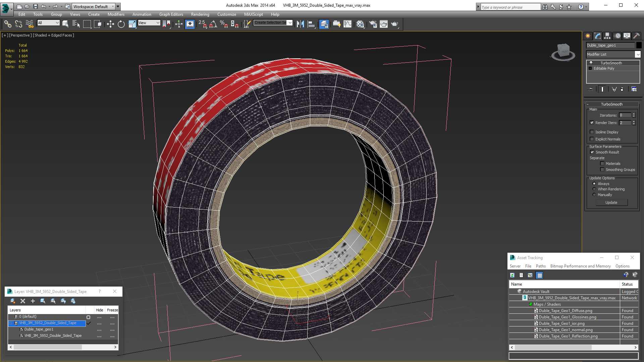Open the Create Selection Set dropdown
The width and height of the screenshot is (644, 362).
290,22
